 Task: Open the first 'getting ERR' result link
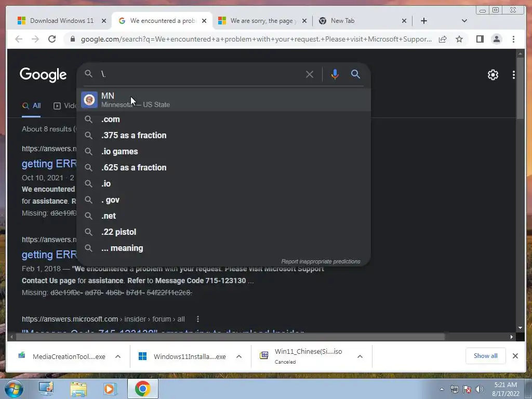(x=49, y=164)
